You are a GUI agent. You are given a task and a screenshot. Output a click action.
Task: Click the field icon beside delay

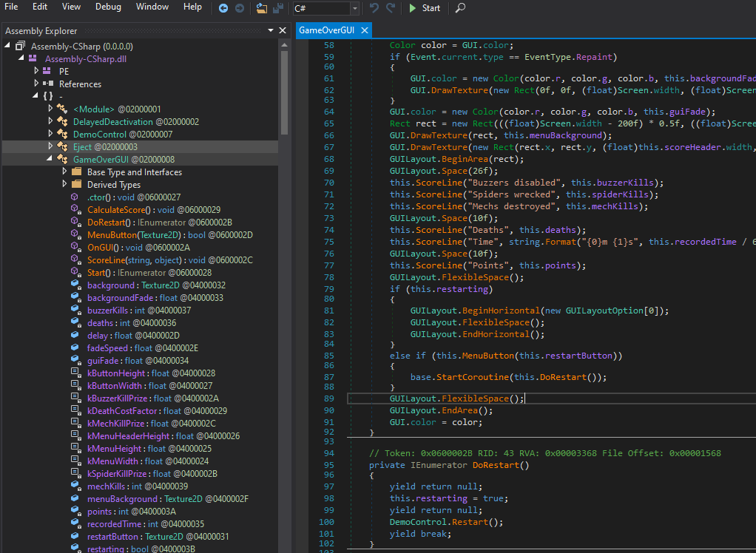point(75,335)
